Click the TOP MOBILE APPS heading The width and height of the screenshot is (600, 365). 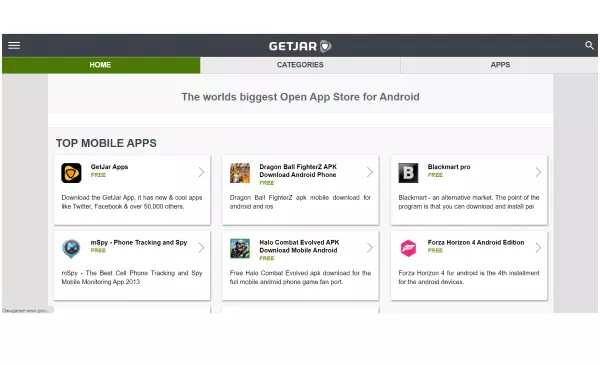[x=106, y=143]
